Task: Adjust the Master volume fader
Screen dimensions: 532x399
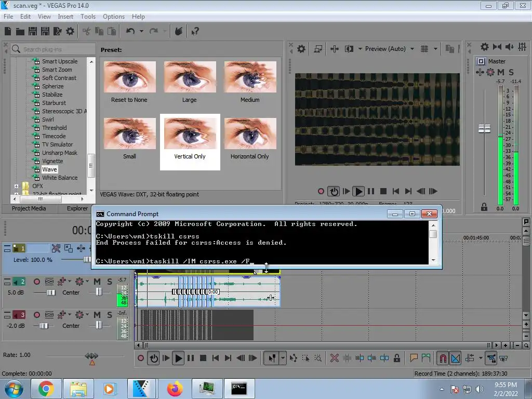Action: (x=484, y=129)
